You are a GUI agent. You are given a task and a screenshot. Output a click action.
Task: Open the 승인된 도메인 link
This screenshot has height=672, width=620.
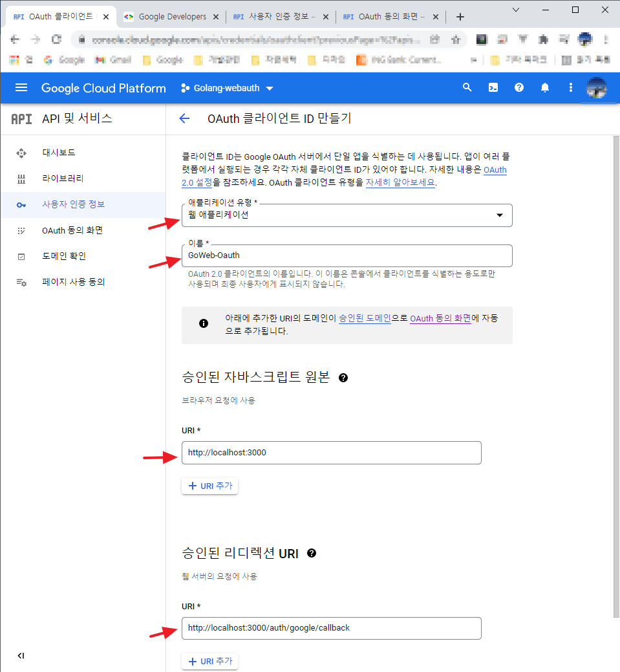point(365,318)
